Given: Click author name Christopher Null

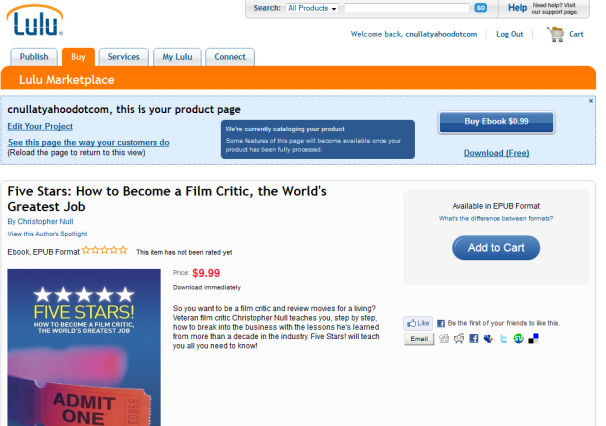Looking at the screenshot, I should tap(45, 222).
